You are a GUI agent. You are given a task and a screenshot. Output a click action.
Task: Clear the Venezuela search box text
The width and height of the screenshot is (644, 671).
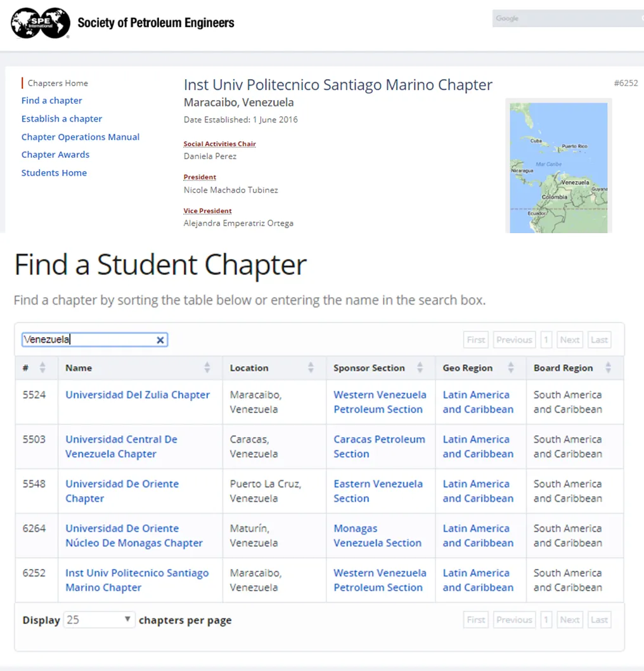click(x=160, y=340)
